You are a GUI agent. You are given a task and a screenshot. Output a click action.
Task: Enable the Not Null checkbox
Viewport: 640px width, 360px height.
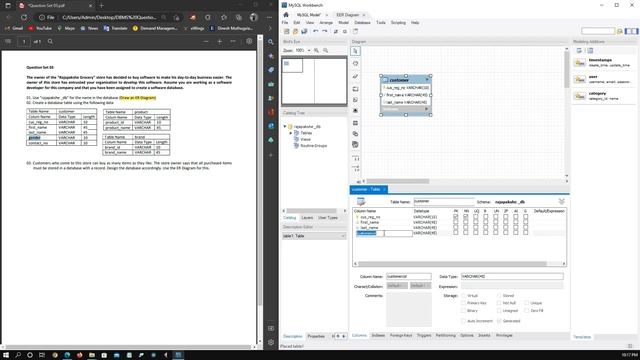[499, 303]
